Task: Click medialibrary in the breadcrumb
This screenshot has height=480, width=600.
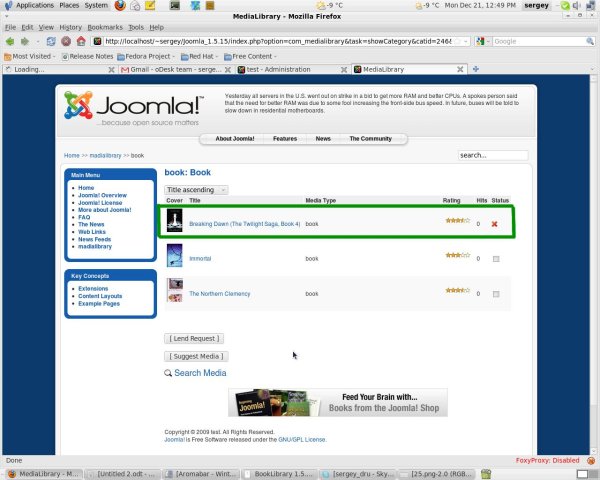Action: [105, 155]
